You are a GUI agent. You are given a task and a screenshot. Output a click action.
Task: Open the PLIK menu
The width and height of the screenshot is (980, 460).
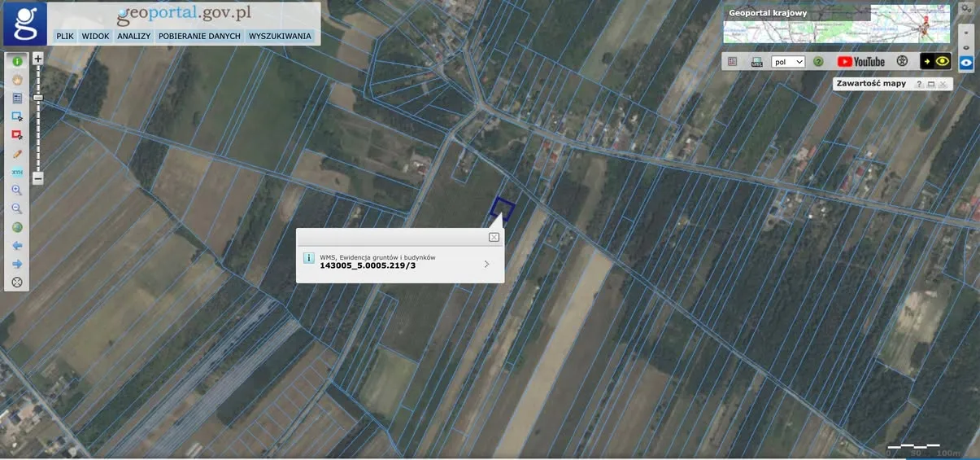[x=65, y=36]
